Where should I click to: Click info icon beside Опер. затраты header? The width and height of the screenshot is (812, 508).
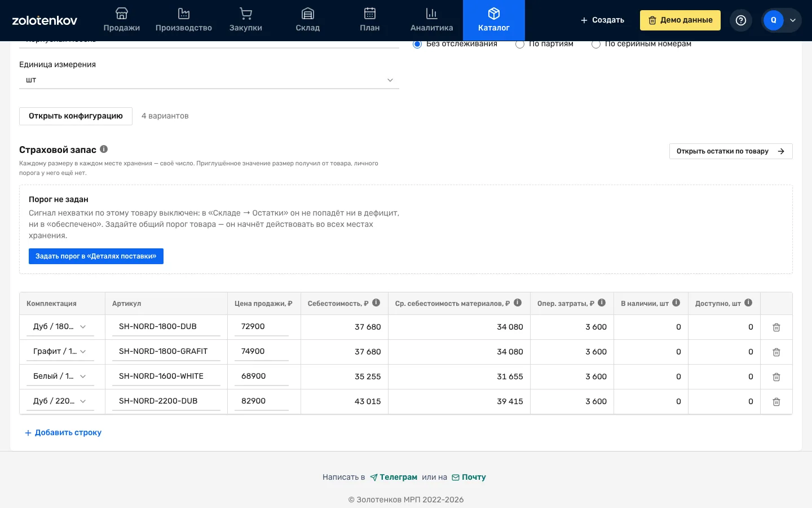pos(602,303)
